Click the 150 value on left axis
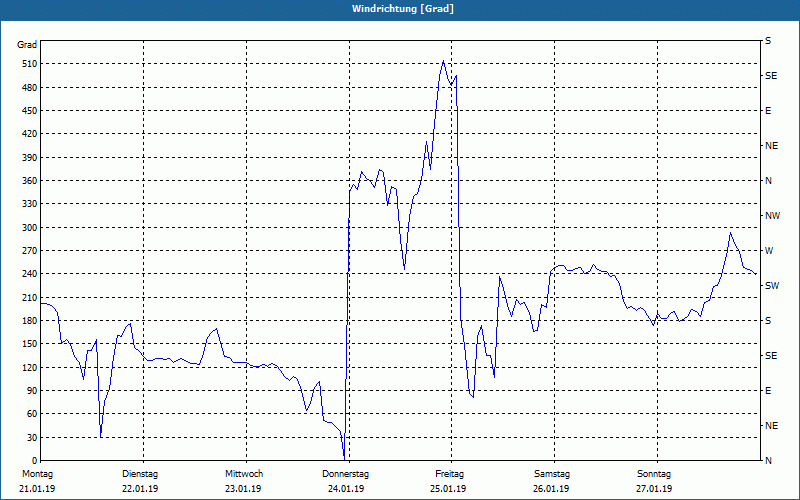 point(29,344)
